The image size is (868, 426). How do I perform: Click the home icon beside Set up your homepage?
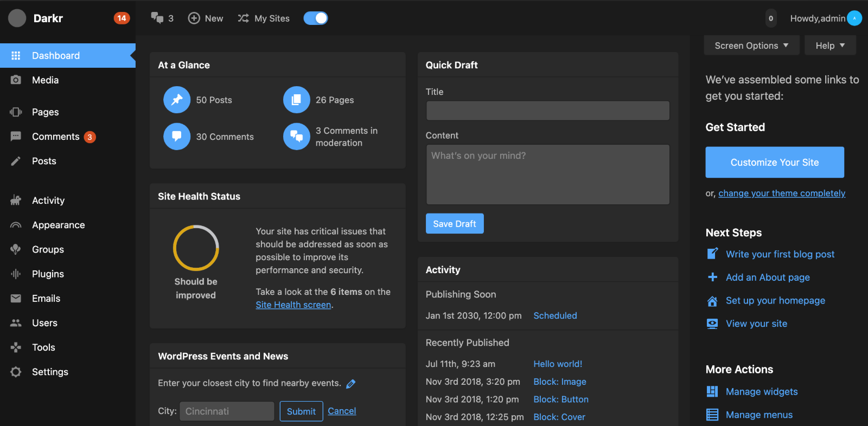click(712, 301)
